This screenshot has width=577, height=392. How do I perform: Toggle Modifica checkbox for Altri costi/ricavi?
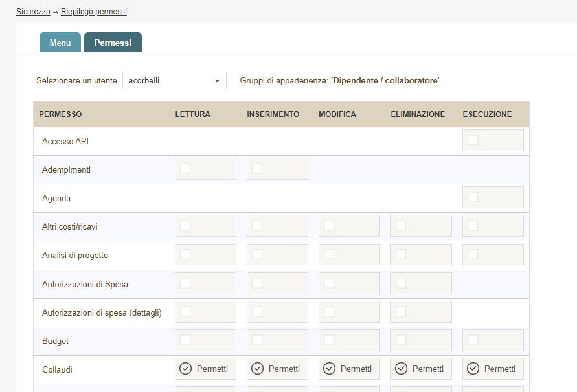pyautogui.click(x=330, y=226)
